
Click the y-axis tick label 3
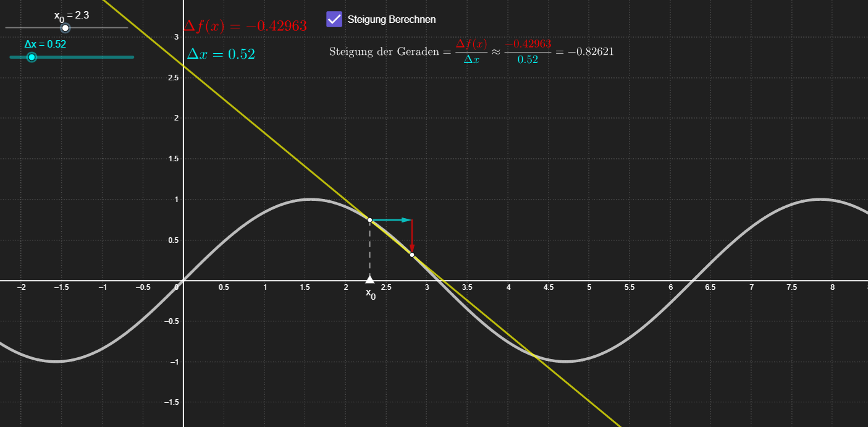[176, 37]
